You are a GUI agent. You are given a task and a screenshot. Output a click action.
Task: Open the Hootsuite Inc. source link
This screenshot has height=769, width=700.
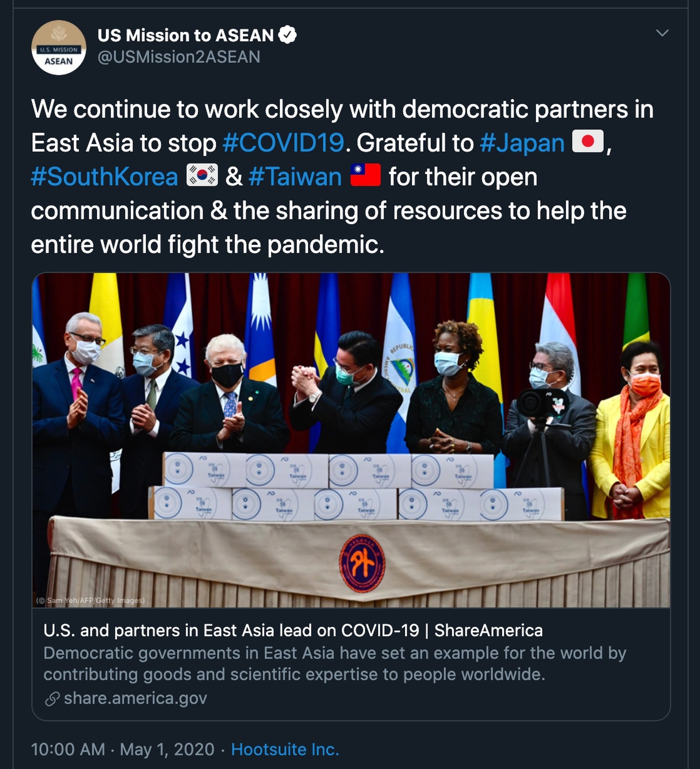tap(285, 749)
